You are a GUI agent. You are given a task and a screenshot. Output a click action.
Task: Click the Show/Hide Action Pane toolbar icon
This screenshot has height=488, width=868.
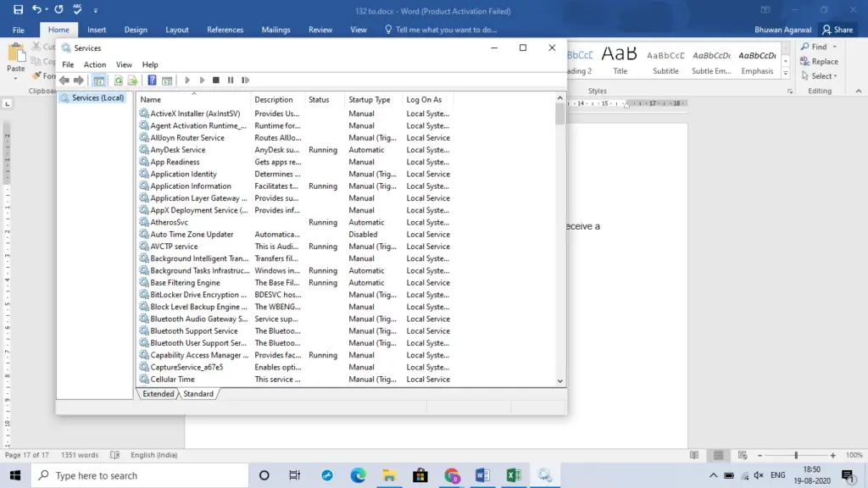point(167,80)
